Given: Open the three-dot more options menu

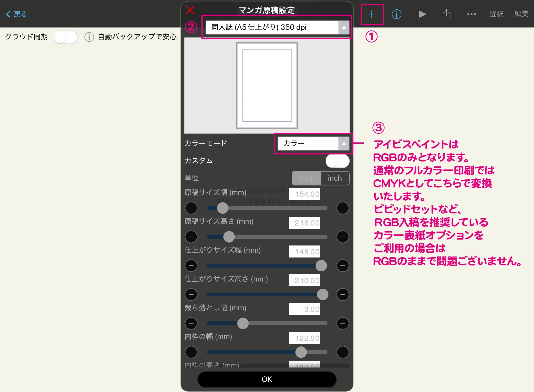Looking at the screenshot, I should tap(471, 14).
